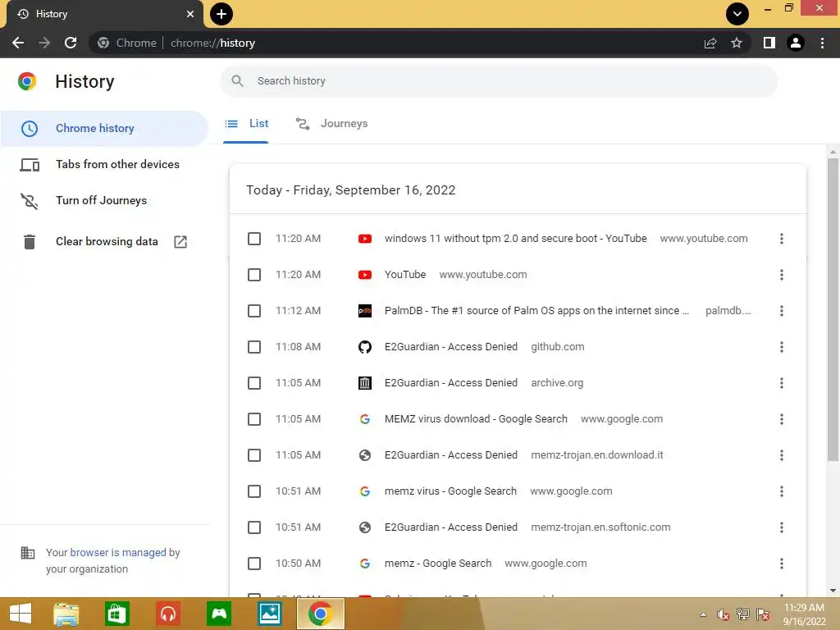Select Chrome history in sidebar
The height and width of the screenshot is (630, 840).
104,129
